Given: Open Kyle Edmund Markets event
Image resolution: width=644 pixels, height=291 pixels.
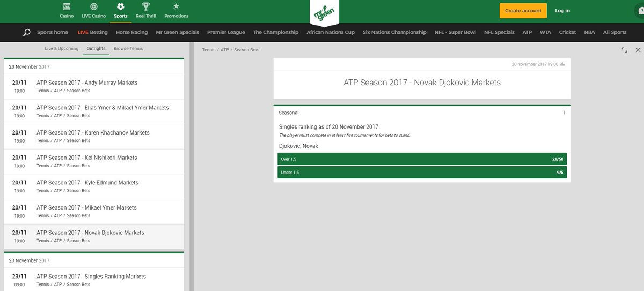Looking at the screenshot, I should (x=94, y=186).
